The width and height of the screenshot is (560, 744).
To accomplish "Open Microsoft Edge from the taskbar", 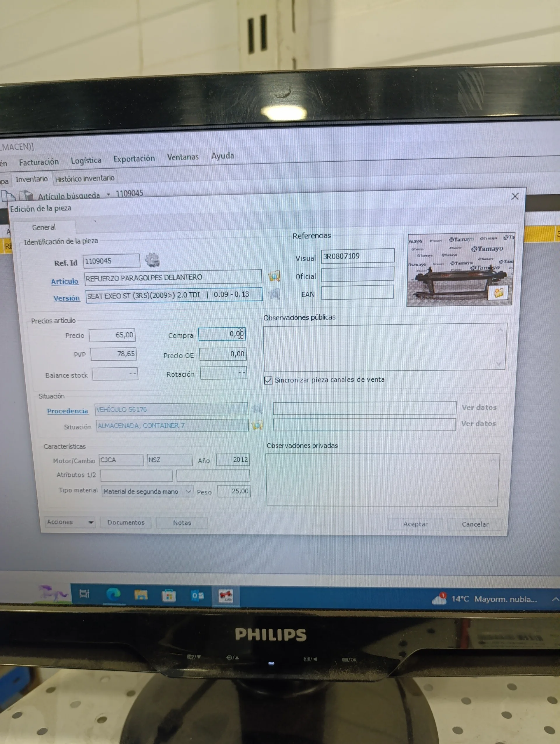I will click(x=113, y=595).
